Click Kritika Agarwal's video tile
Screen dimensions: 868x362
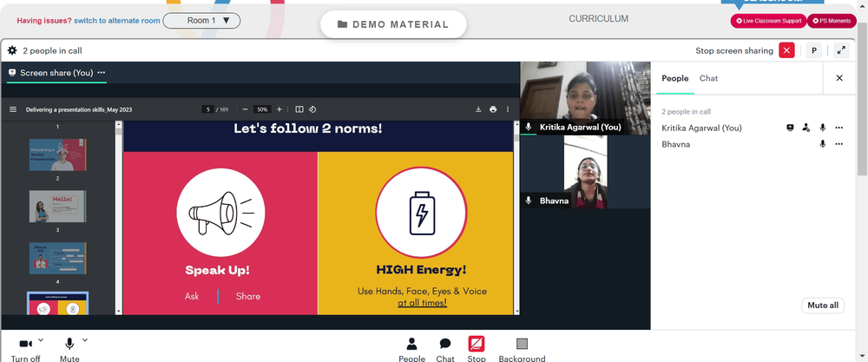point(586,98)
